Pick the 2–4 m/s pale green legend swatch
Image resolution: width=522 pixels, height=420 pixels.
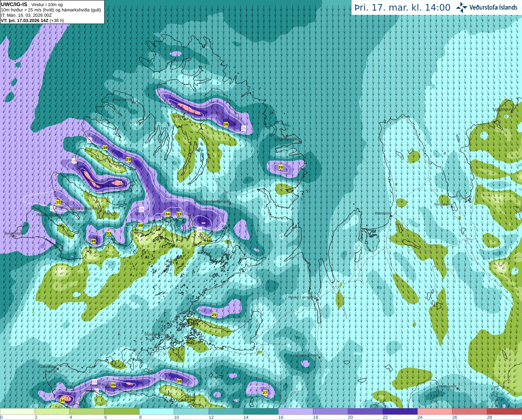pos(52,411)
